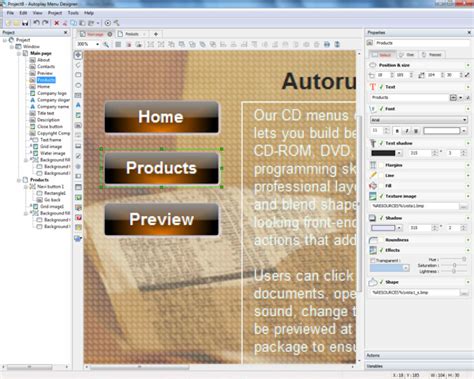
Task: Click the New project icon in the toolbar
Action: 8,23
